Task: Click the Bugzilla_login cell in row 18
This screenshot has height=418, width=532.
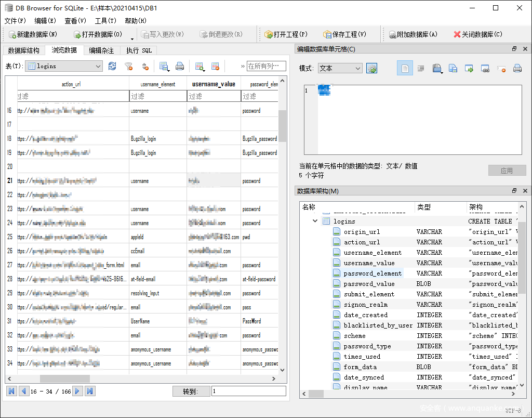Action: (158, 138)
